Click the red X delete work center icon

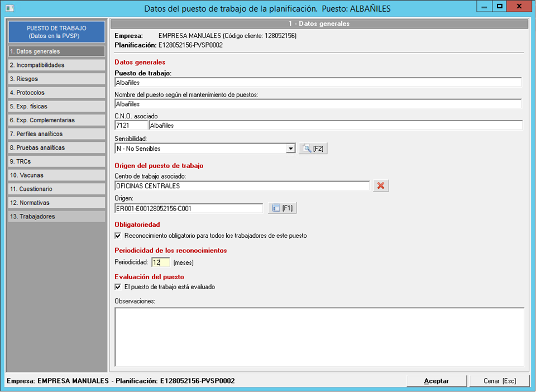point(381,186)
